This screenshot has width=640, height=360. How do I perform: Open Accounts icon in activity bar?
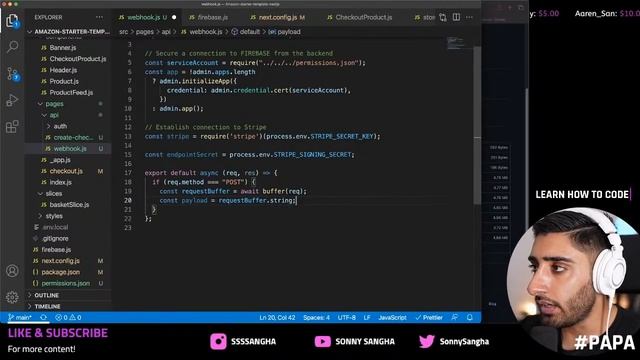click(12, 271)
